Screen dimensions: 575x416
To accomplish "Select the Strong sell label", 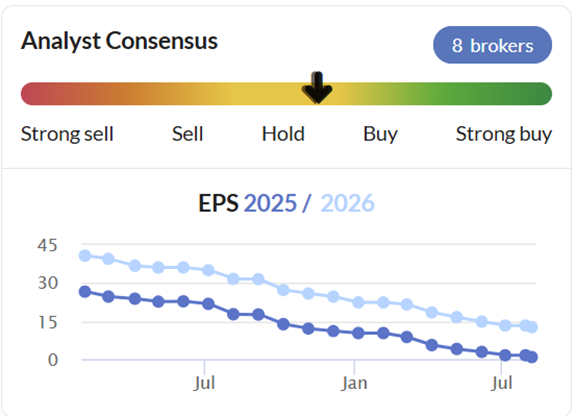I will point(67,134).
